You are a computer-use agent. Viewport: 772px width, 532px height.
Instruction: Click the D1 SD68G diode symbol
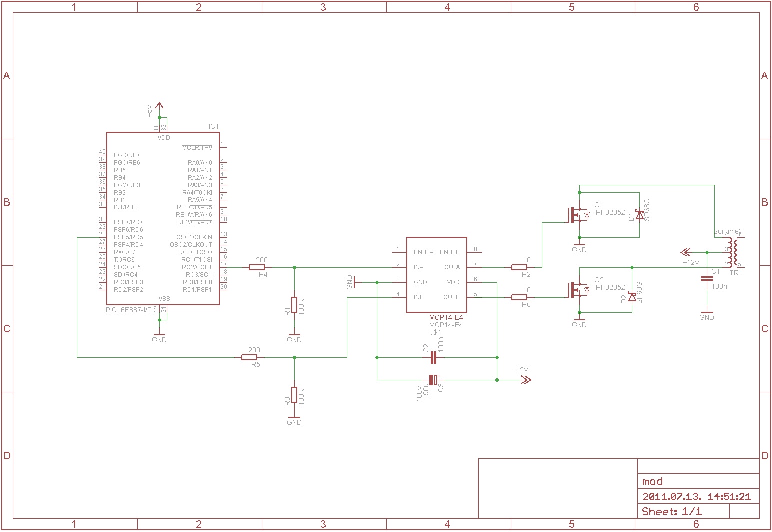click(639, 215)
